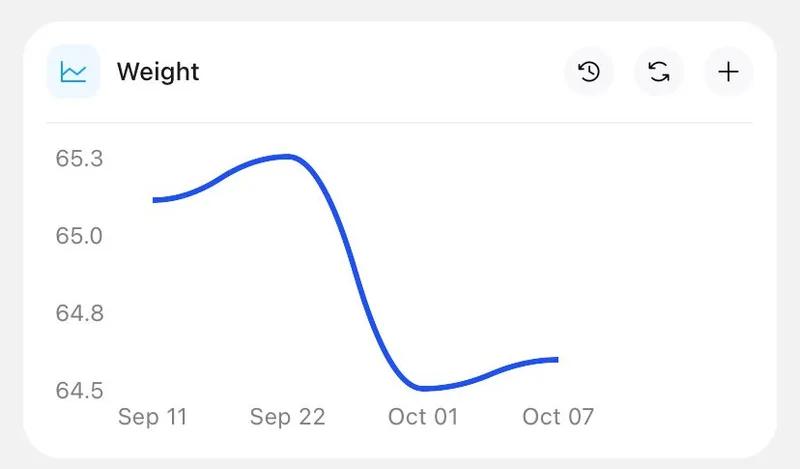Tap the divider line under Weight header
Viewport: 800px width, 469px height.
point(399,122)
